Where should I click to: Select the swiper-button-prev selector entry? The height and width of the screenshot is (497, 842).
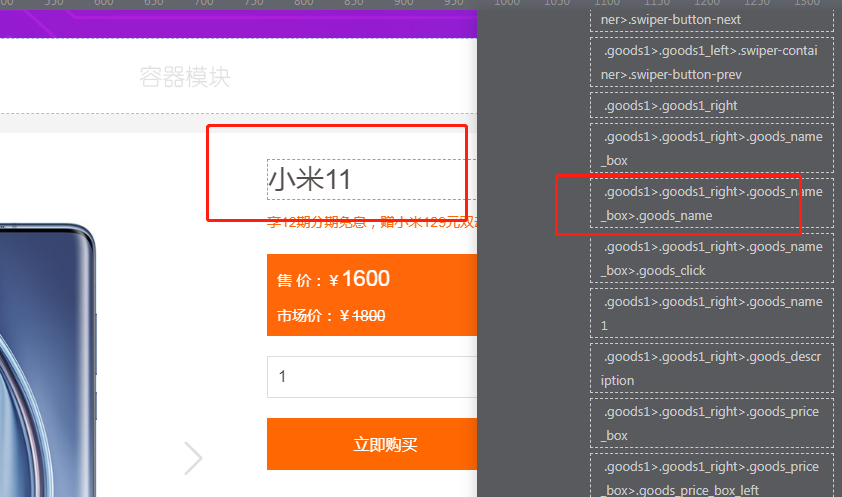tap(712, 62)
